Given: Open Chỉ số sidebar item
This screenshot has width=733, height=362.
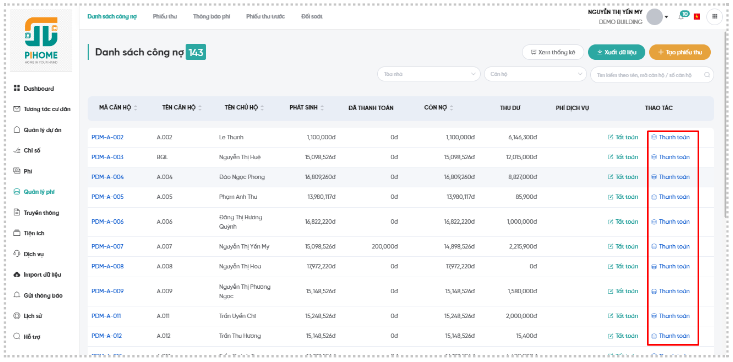Looking at the screenshot, I should (28, 151).
